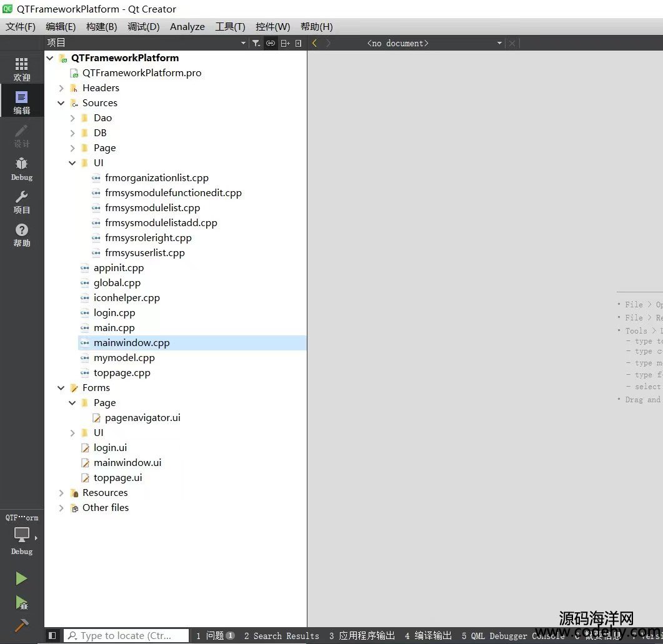
Task: Select frmsysuserlist.cpp file
Action: (145, 253)
